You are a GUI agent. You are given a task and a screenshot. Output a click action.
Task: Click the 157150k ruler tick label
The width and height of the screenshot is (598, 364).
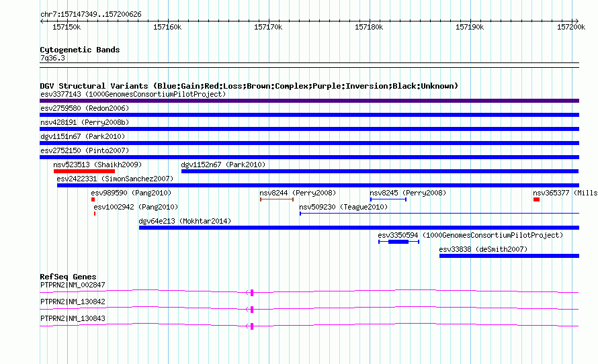67,27
